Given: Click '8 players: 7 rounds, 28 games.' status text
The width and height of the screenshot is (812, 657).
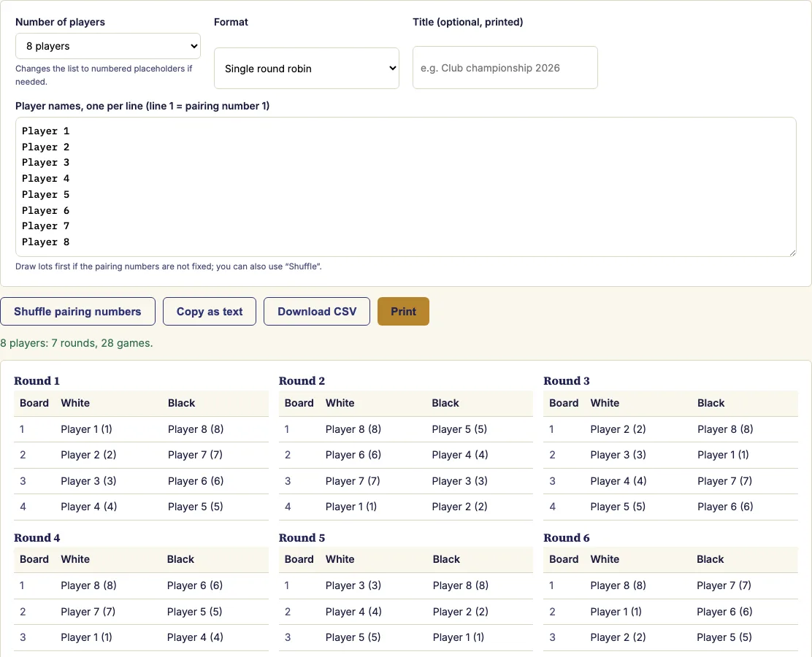Looking at the screenshot, I should tap(77, 343).
